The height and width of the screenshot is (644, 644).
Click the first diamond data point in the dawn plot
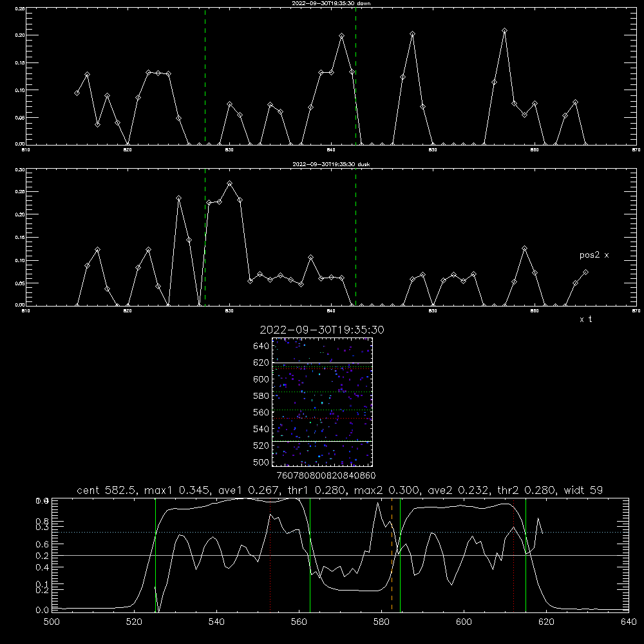coord(77,93)
